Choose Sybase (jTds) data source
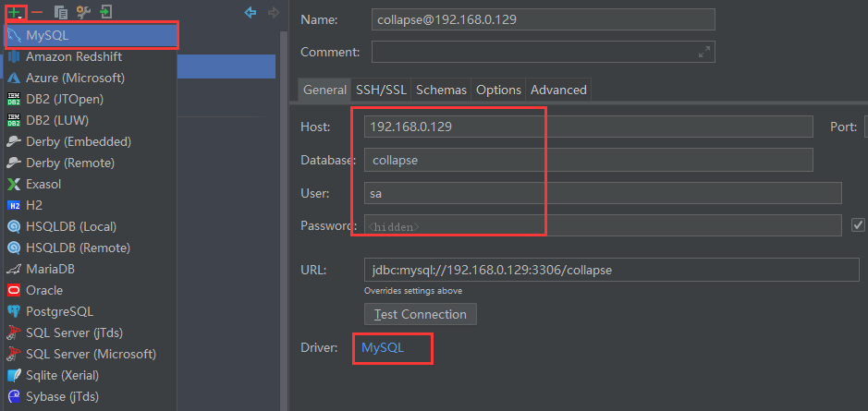 [91, 396]
